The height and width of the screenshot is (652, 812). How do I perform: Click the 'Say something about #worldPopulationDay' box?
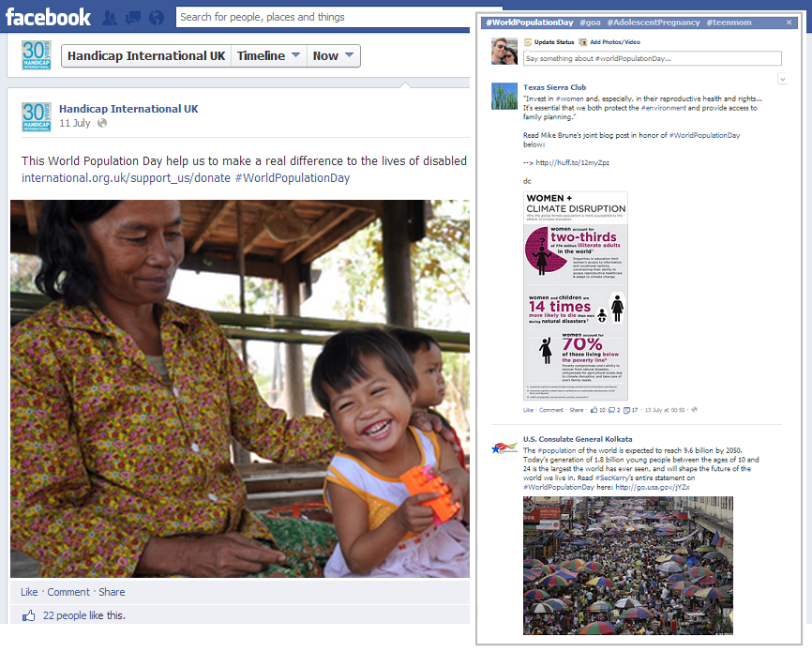click(x=652, y=58)
